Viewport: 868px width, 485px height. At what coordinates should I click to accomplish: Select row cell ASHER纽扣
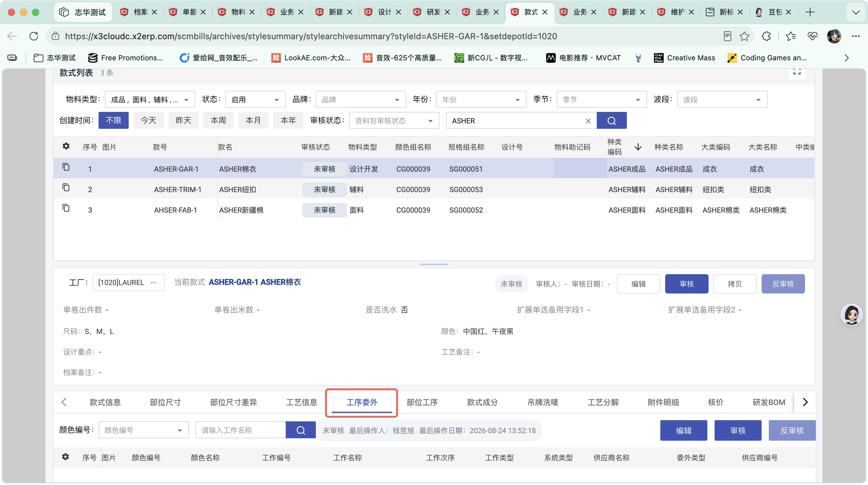(x=237, y=189)
